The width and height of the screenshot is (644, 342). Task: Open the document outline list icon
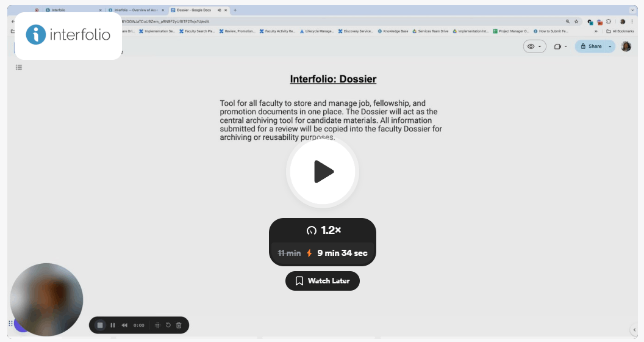[x=19, y=67]
